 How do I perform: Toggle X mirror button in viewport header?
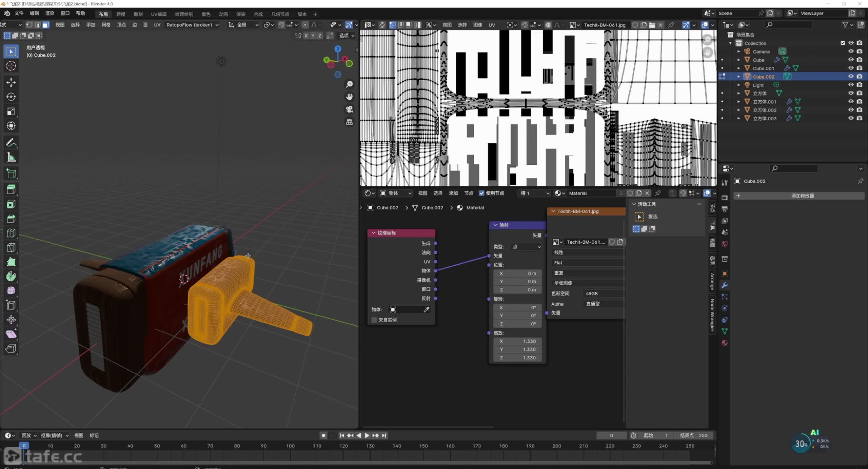[306, 36]
